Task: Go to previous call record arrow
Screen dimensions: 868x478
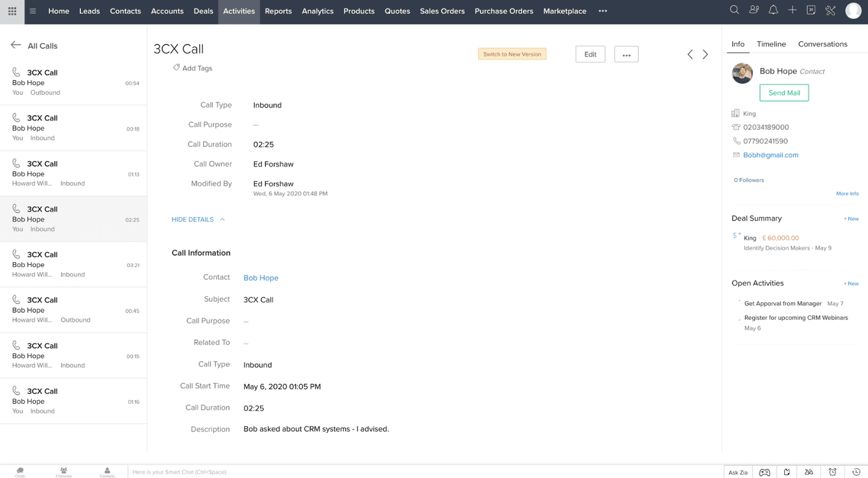Action: tap(690, 54)
